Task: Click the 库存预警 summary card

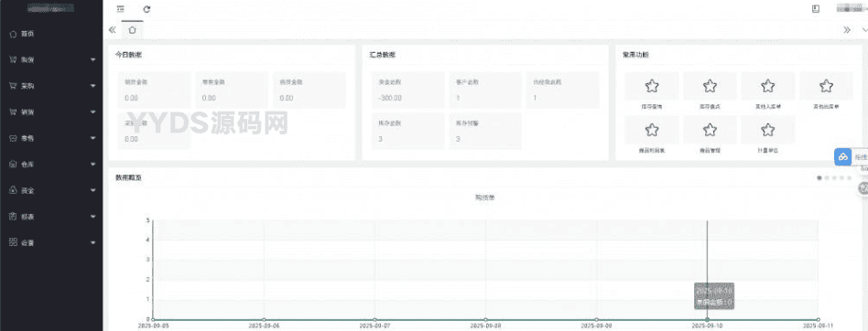Action: coord(485,131)
